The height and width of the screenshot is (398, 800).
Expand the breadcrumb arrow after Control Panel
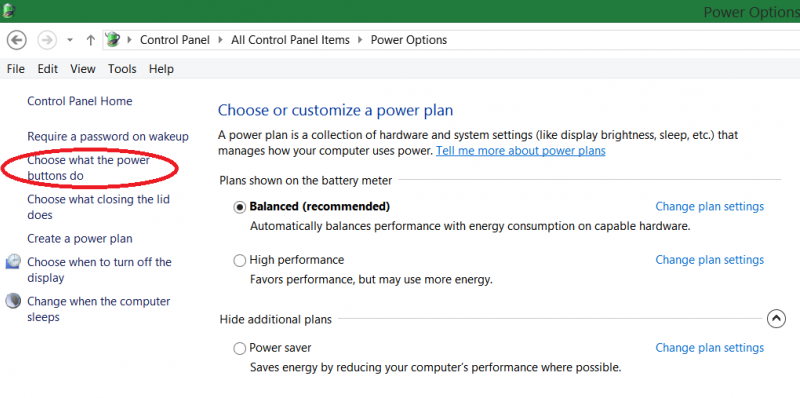click(220, 40)
